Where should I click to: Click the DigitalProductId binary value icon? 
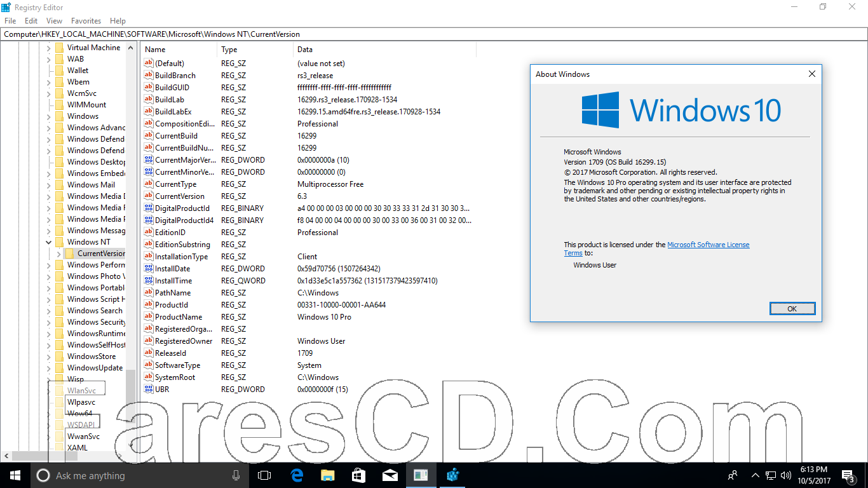[x=149, y=208]
